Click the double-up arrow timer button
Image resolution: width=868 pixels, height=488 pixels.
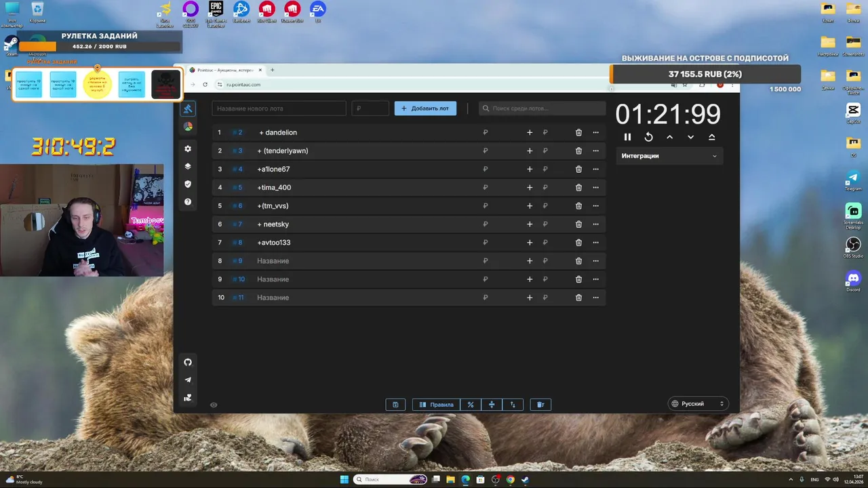tap(711, 137)
